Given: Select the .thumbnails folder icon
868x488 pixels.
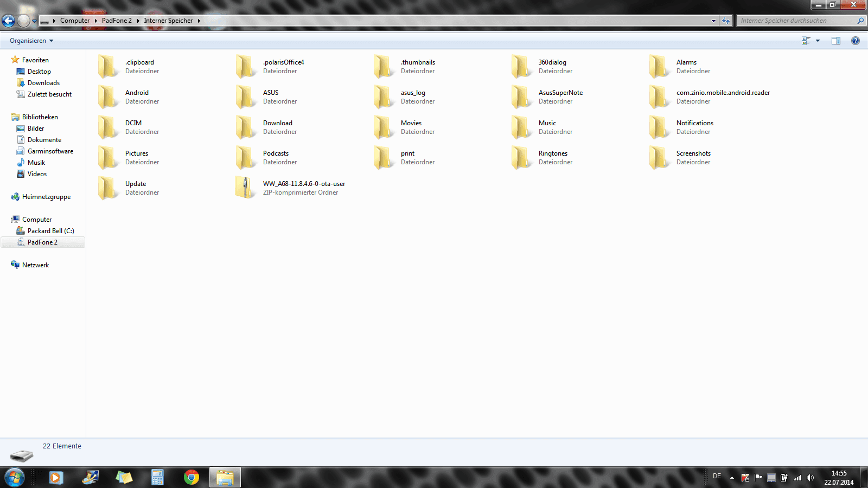Looking at the screenshot, I should pos(384,67).
